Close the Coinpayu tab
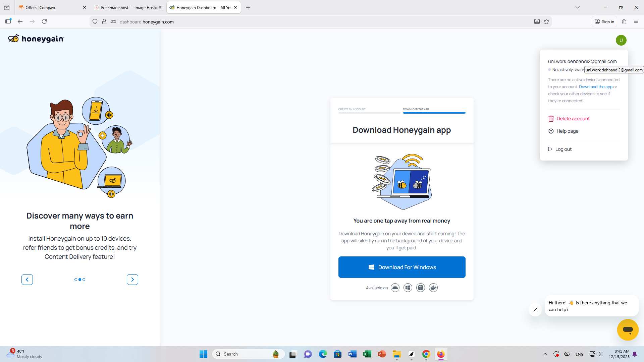 85,7
